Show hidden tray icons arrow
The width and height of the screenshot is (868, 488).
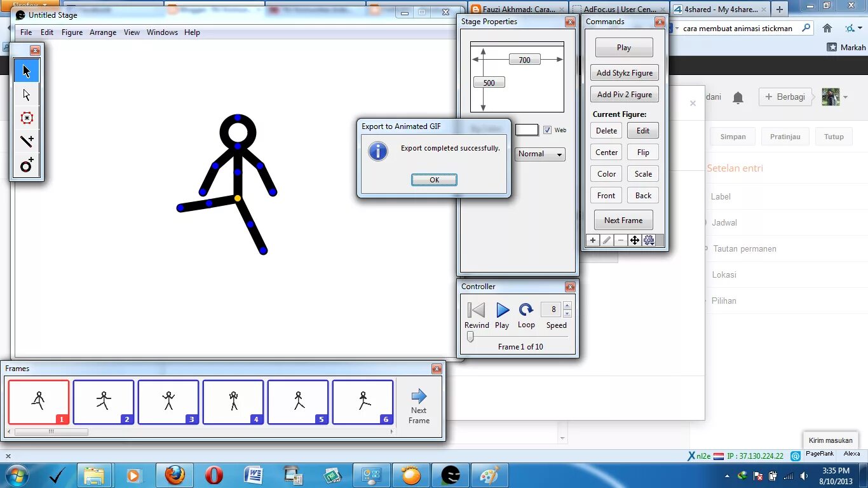727,475
